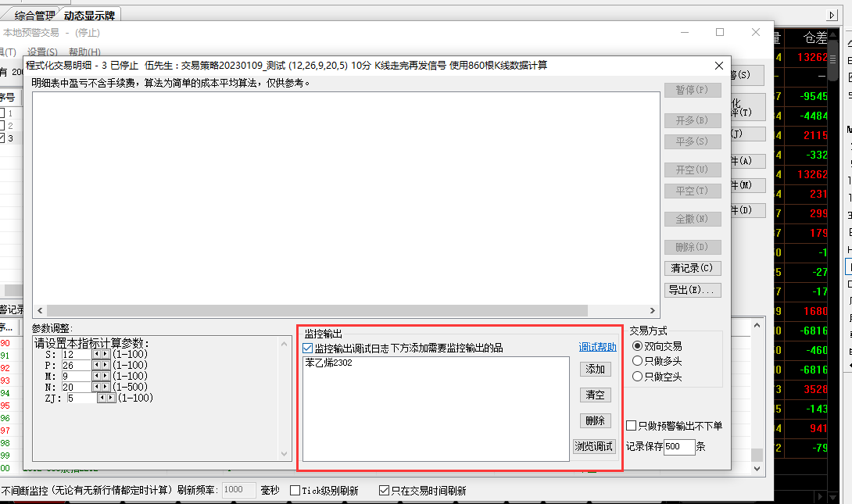This screenshot has height=504, width=852.
Task: Decrease the S parameter with its left arrow
Action: [x=97, y=354]
